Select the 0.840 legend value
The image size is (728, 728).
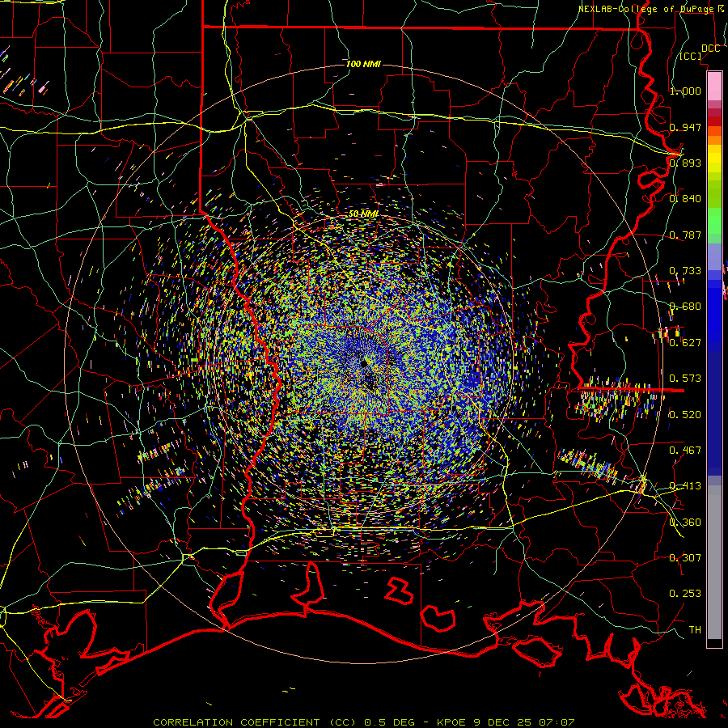click(685, 199)
